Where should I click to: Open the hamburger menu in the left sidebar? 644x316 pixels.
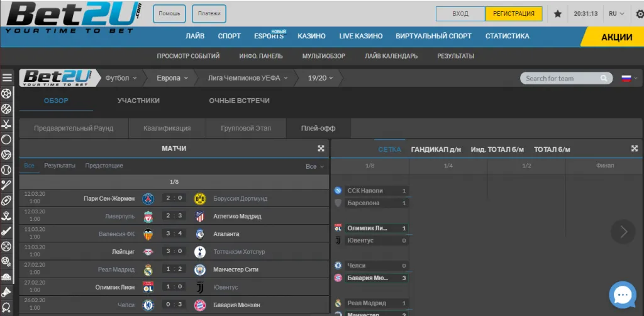tap(6, 78)
